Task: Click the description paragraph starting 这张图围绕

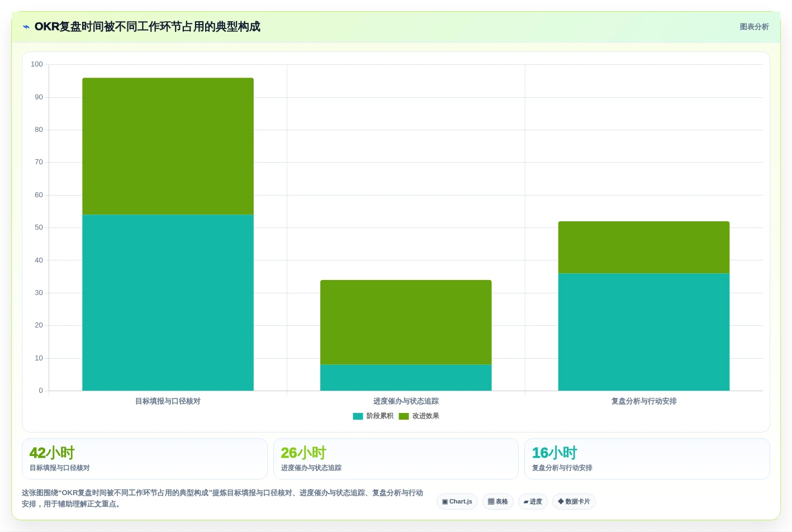Action: [222, 498]
